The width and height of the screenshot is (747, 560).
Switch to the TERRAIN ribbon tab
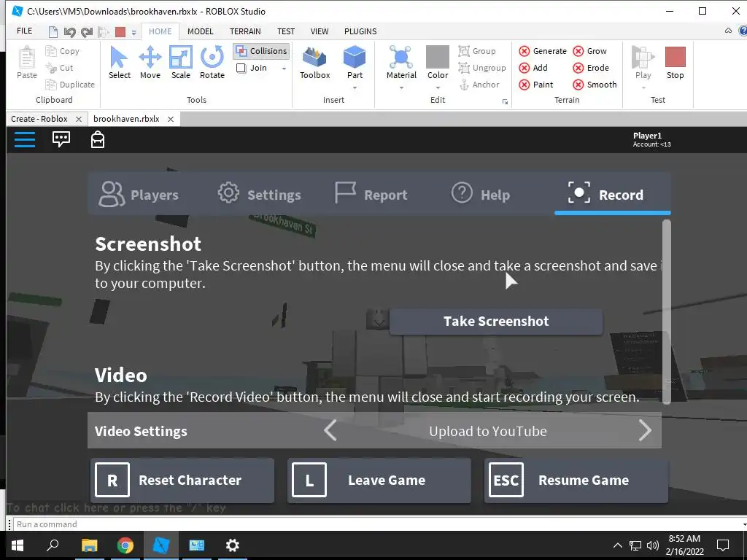coord(245,31)
